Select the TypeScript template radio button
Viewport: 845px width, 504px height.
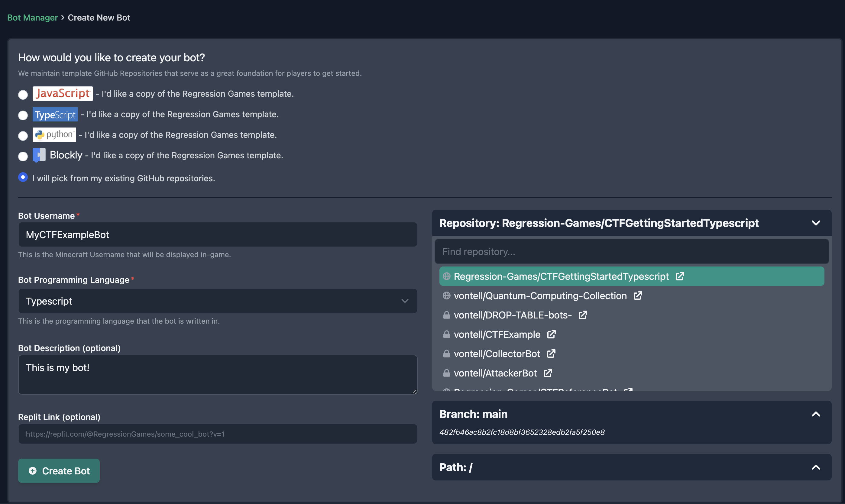point(23,115)
